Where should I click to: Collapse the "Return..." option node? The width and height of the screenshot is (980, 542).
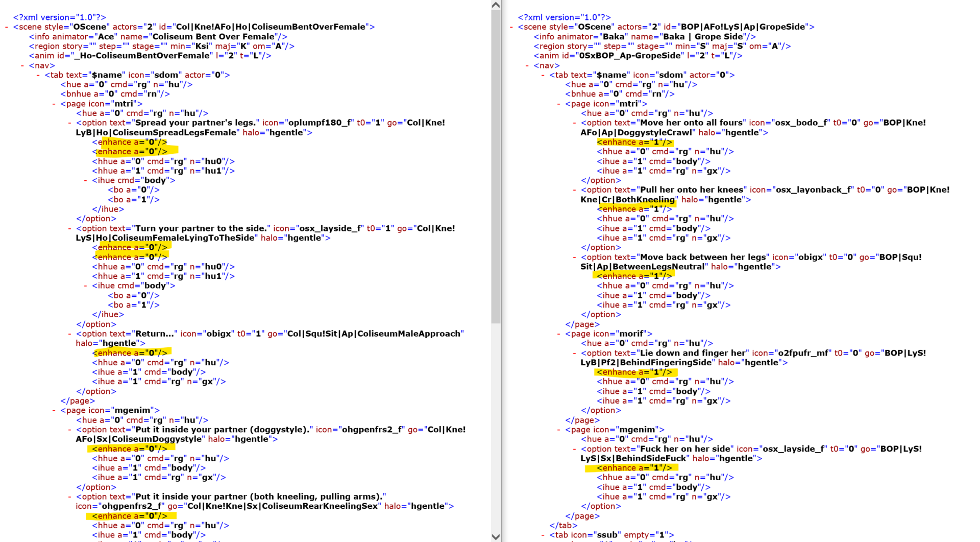(70, 334)
